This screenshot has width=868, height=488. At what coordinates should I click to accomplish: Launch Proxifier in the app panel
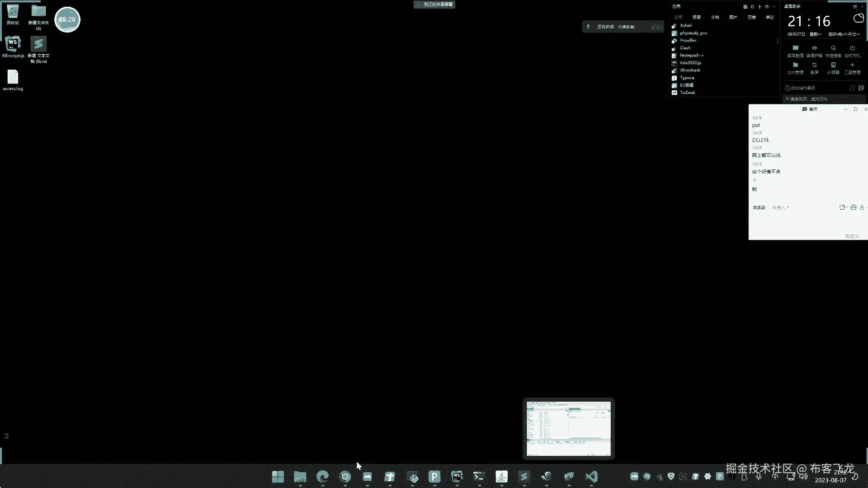(x=688, y=41)
